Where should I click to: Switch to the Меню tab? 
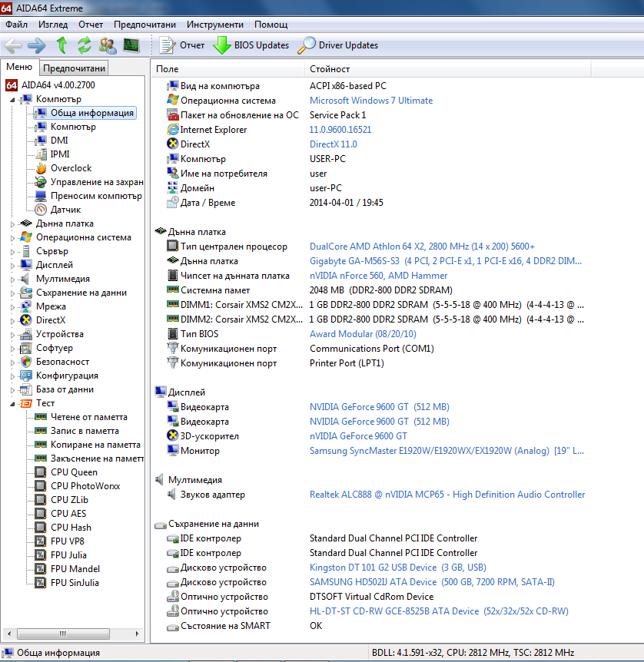(19, 67)
